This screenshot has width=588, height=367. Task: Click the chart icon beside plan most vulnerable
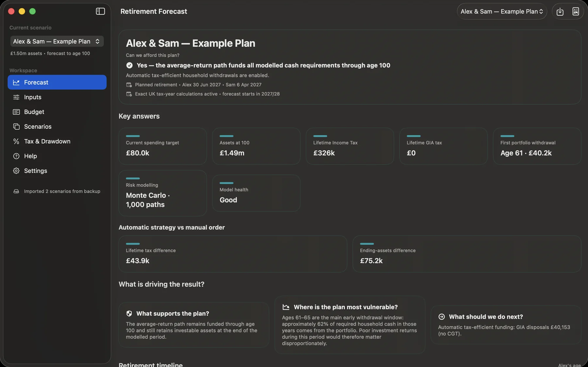pos(286,307)
